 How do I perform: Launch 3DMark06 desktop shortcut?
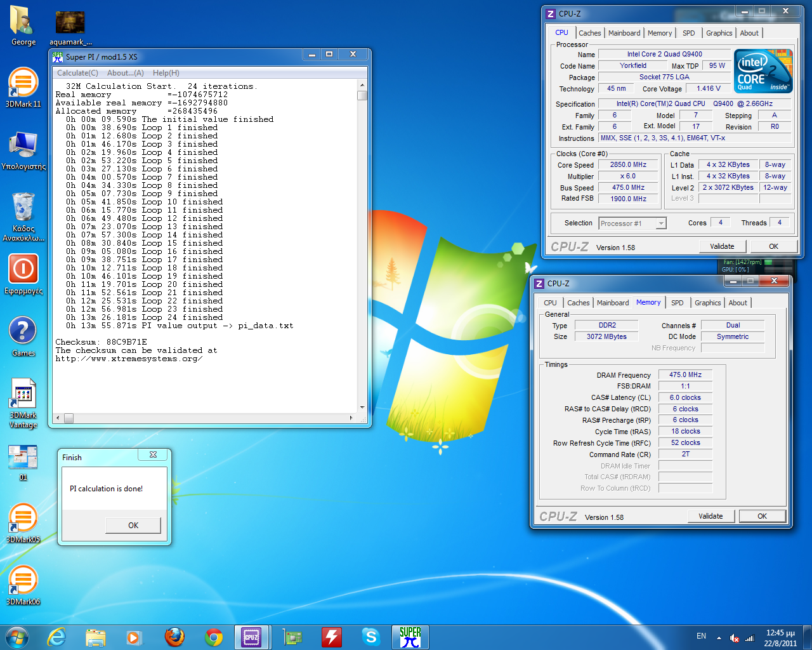[23, 585]
